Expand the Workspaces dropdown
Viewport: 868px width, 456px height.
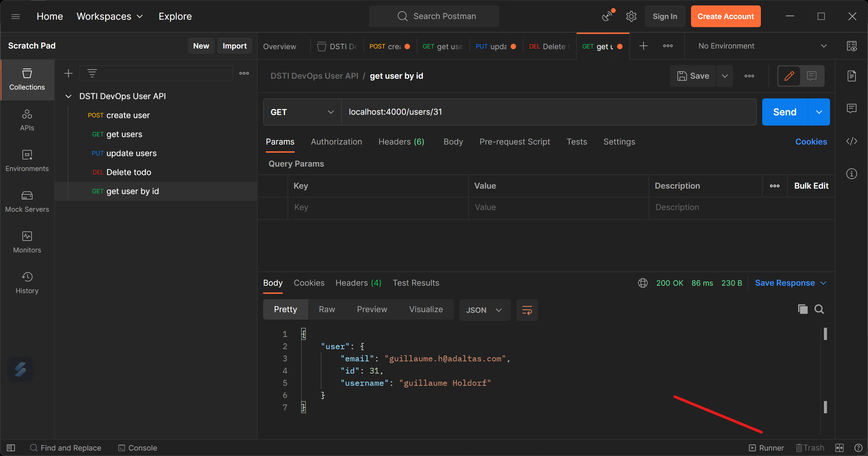110,16
